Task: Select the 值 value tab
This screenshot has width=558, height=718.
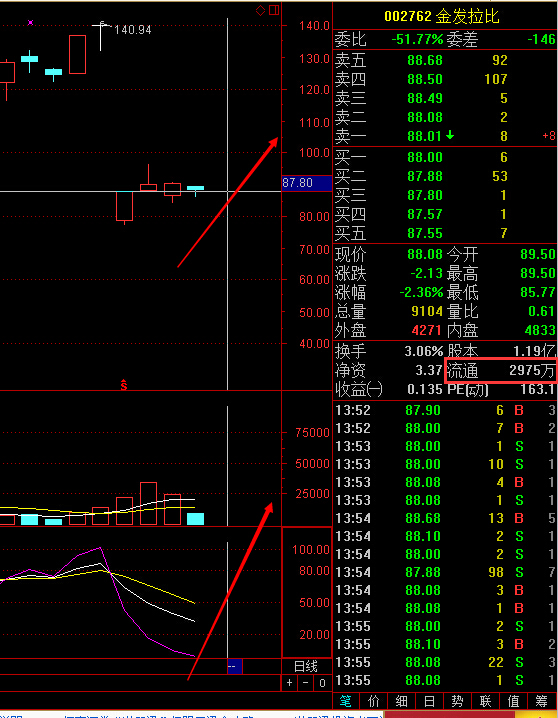Action: [513, 701]
